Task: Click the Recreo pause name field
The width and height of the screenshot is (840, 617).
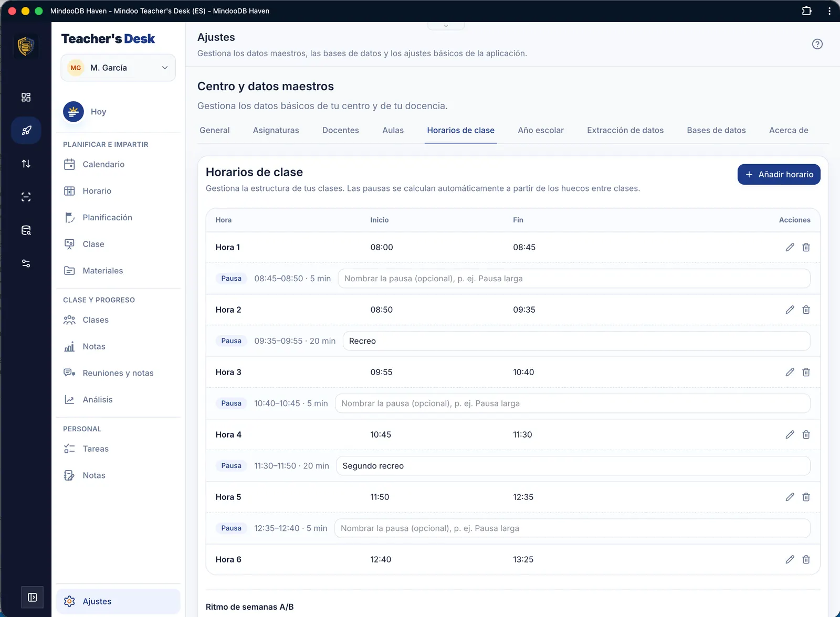Action: click(x=576, y=341)
